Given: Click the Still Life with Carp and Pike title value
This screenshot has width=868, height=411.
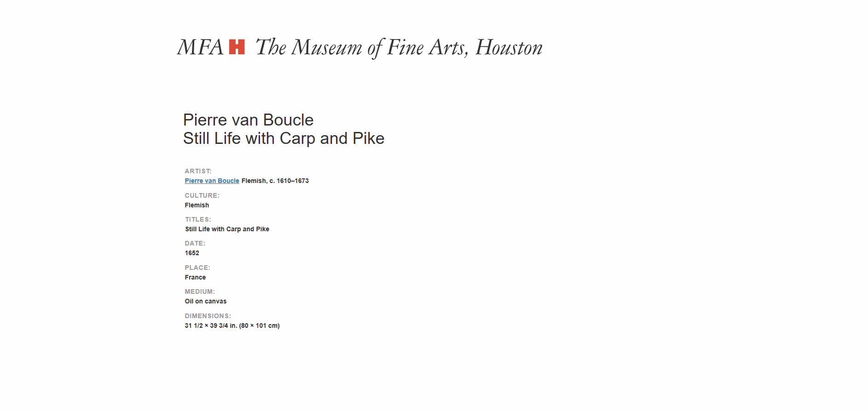Looking at the screenshot, I should tap(227, 229).
